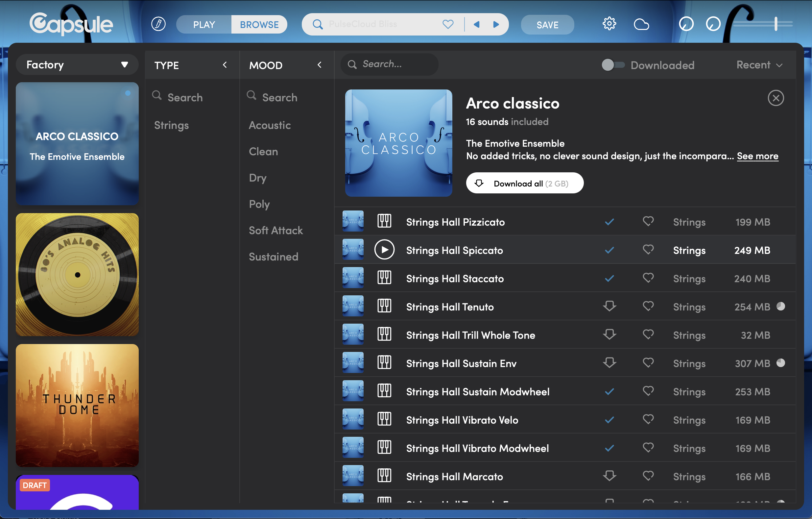Play the Strings Hall Spiccato preview
This screenshot has height=519, width=812.
384,250
